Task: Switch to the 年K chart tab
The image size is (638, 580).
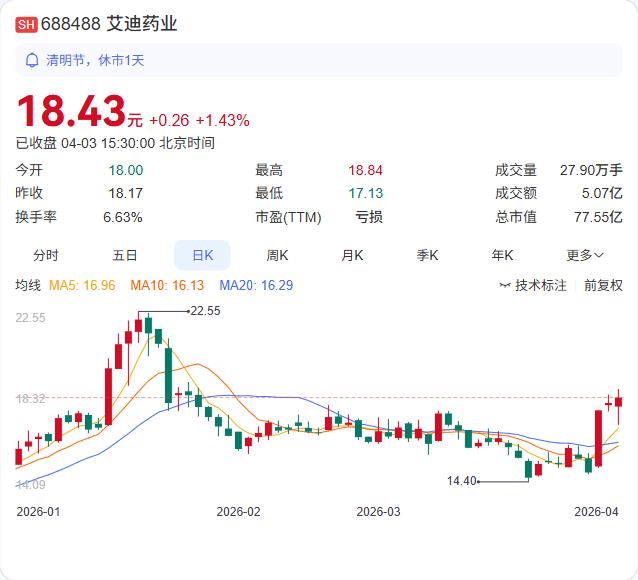Action: 502,256
